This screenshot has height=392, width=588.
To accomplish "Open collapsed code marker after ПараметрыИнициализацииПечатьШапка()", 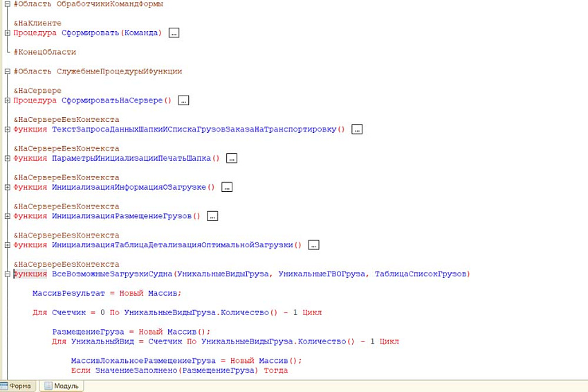I will coord(232,159).
